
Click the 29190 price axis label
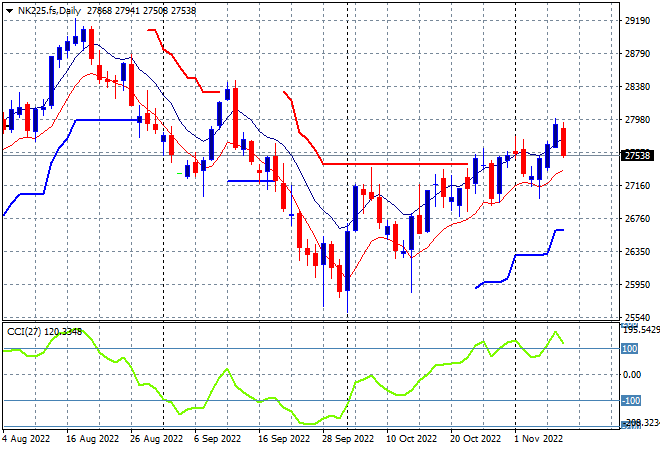point(637,20)
